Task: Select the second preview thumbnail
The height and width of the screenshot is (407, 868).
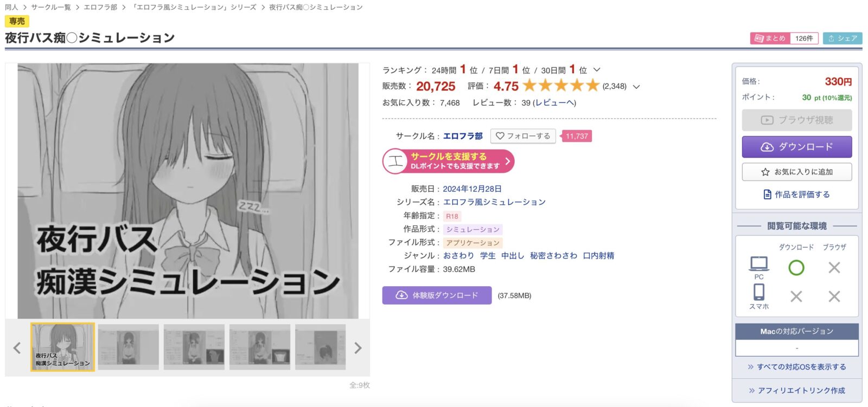Action: pyautogui.click(x=129, y=347)
